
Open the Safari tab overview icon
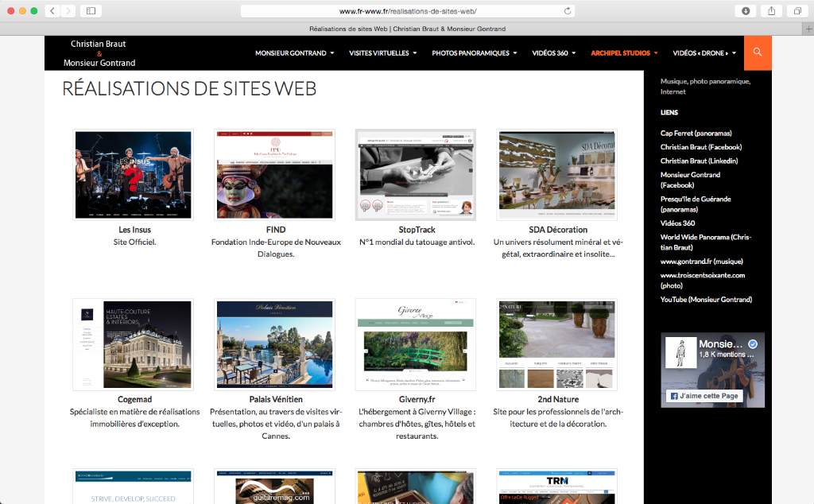point(797,10)
